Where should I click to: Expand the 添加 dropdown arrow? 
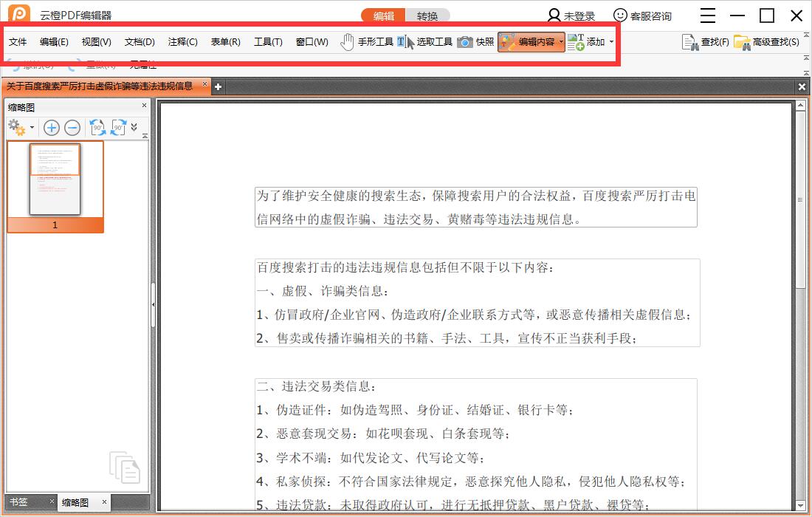click(612, 41)
